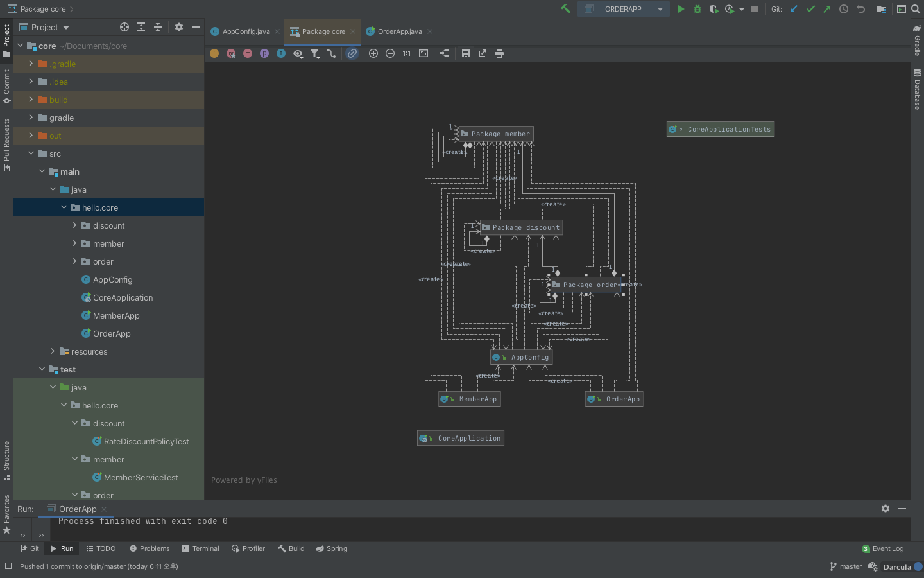Toggle show dependencies link button

(x=352, y=53)
